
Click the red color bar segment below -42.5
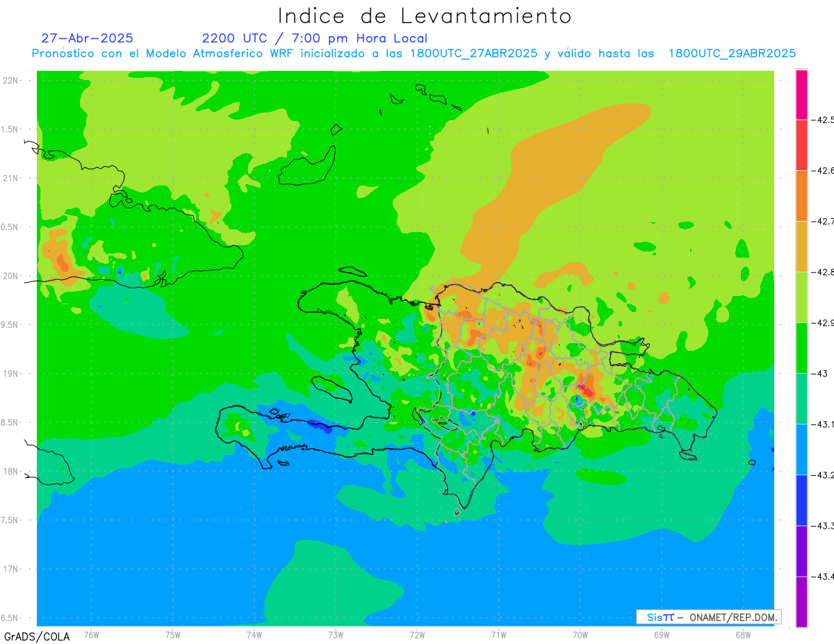[x=801, y=145]
